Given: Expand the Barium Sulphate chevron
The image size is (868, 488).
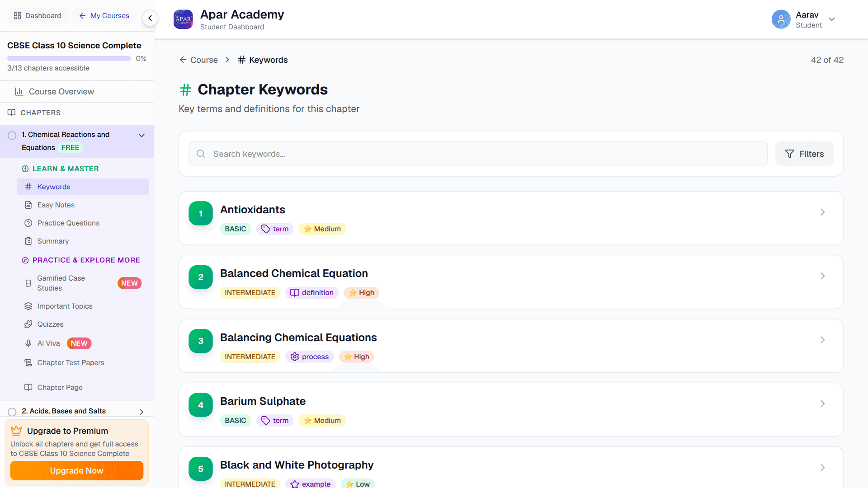Looking at the screenshot, I should point(823,404).
